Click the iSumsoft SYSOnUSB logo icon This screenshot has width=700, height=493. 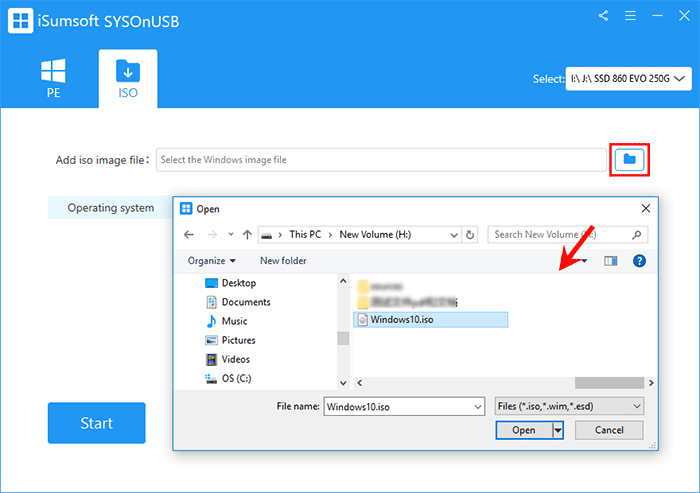click(21, 21)
